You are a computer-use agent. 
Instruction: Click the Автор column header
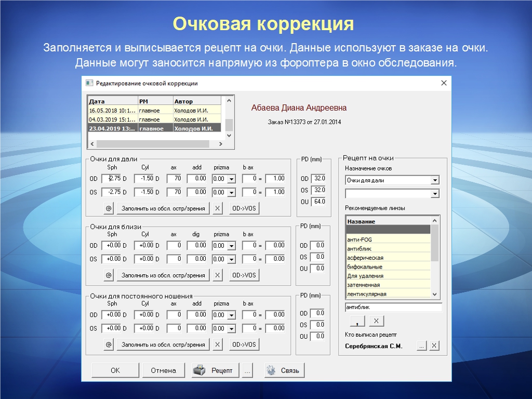click(196, 101)
